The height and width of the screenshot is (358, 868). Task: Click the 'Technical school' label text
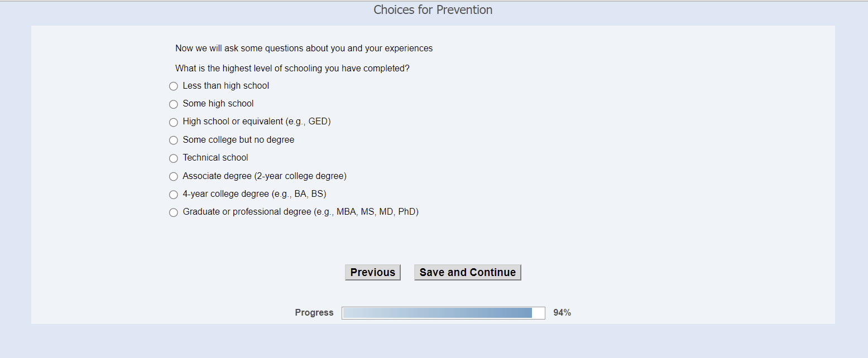pyautogui.click(x=215, y=158)
